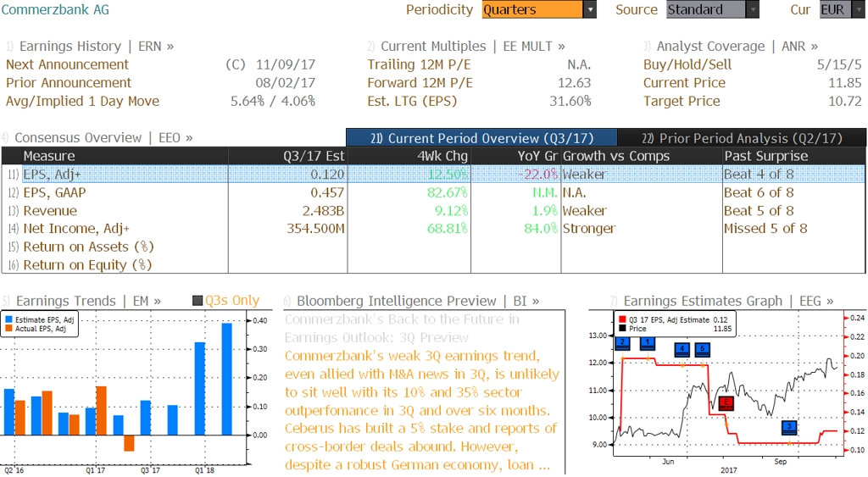The width and height of the screenshot is (868, 477).
Task: Click Growth vs Comps column header
Action: [642, 156]
